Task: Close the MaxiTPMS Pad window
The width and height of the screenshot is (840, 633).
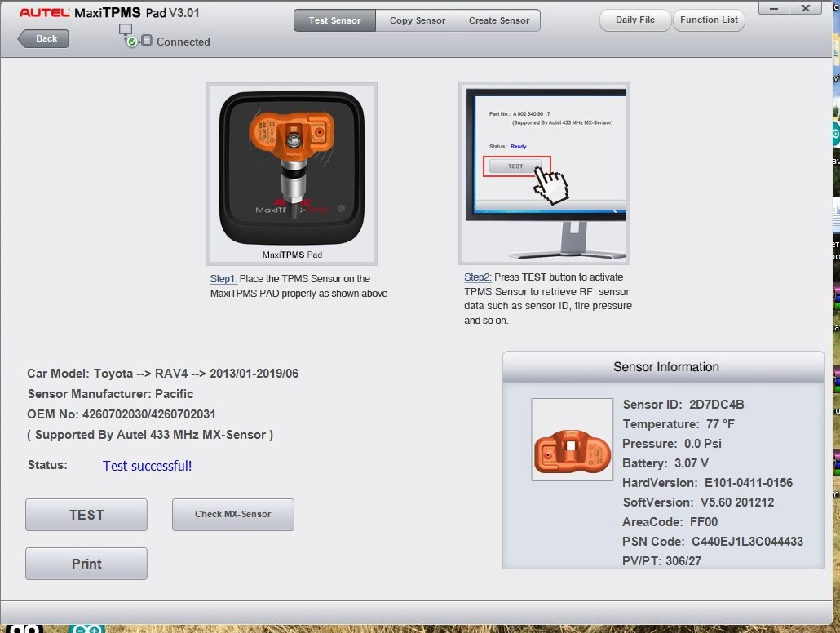Action: tap(805, 8)
